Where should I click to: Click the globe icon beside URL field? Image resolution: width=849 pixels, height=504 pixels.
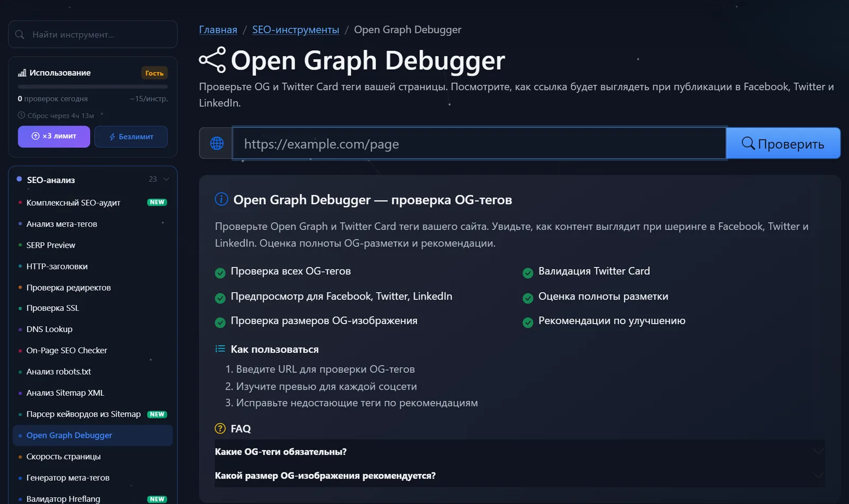tap(216, 143)
